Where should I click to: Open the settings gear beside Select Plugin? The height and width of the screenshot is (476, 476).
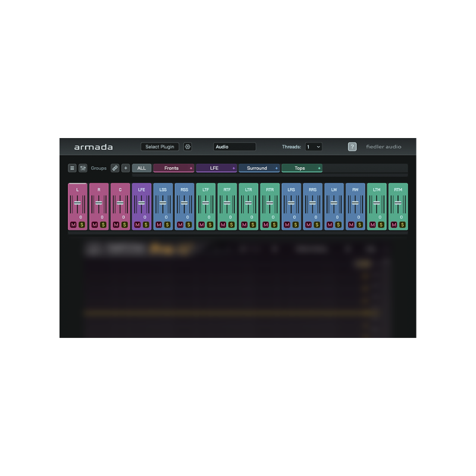pyautogui.click(x=187, y=146)
